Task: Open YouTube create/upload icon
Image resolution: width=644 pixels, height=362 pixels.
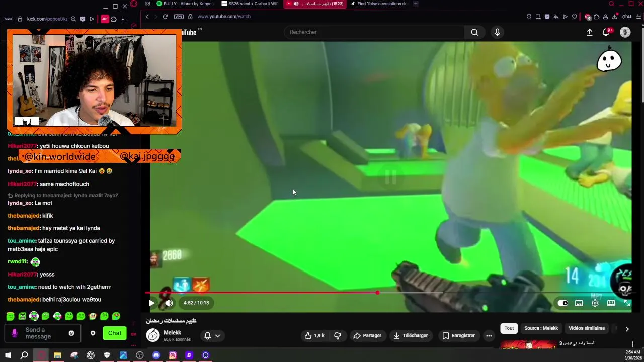Action: point(590,32)
